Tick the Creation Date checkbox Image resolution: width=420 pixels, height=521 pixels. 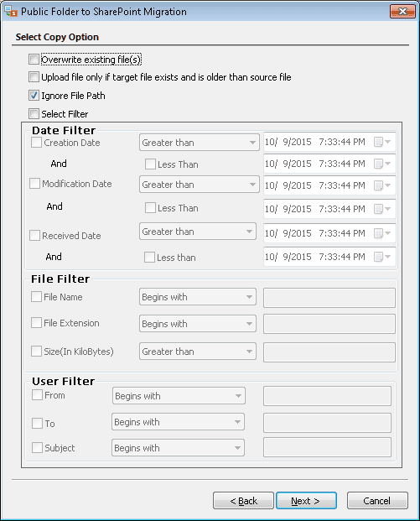(x=36, y=143)
